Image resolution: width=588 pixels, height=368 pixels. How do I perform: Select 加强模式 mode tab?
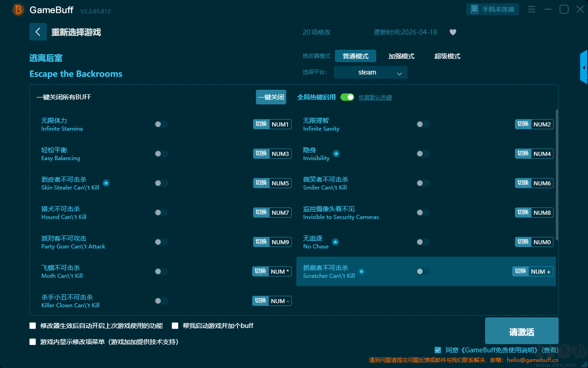[x=401, y=56]
